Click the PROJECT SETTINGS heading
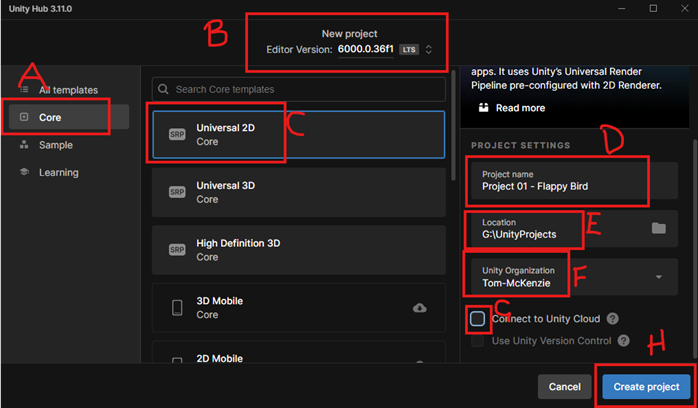698x408 pixels. point(520,145)
